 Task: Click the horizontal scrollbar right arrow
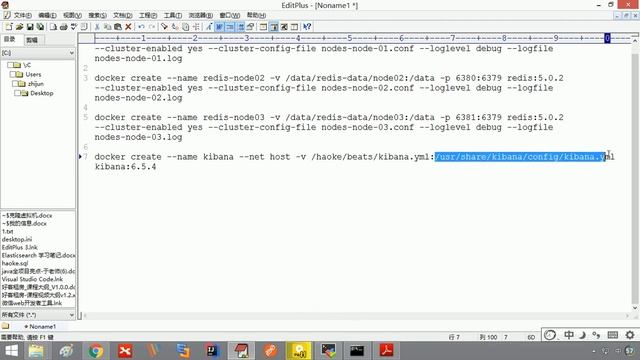click(x=627, y=316)
